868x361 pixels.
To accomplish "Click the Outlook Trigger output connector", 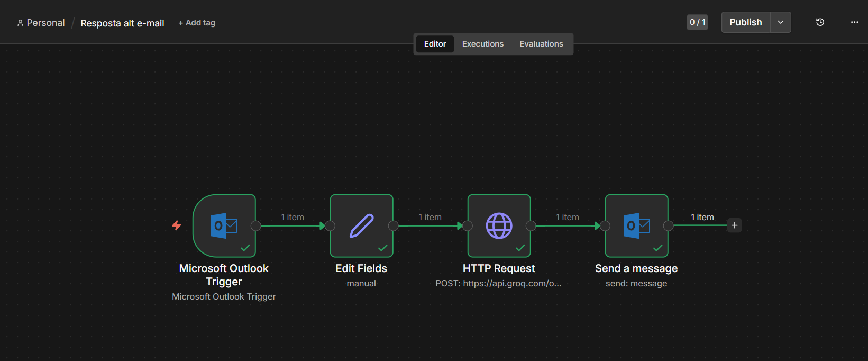I will (256, 226).
